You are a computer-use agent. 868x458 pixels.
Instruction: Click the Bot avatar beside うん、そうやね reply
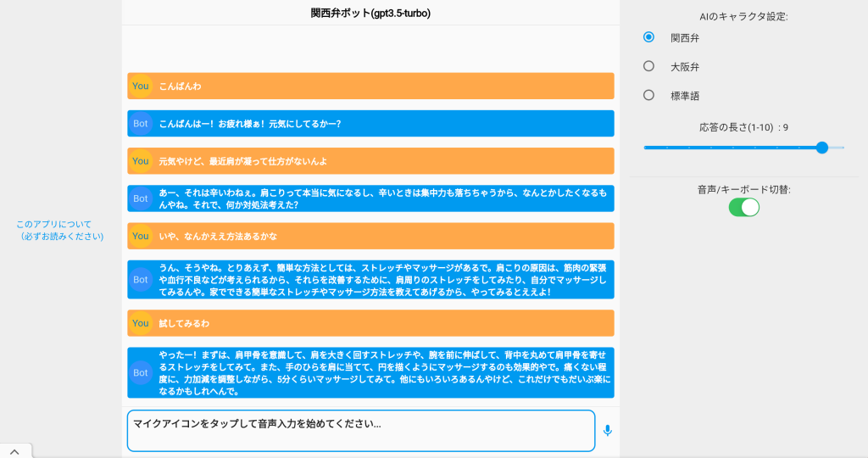[141, 279]
